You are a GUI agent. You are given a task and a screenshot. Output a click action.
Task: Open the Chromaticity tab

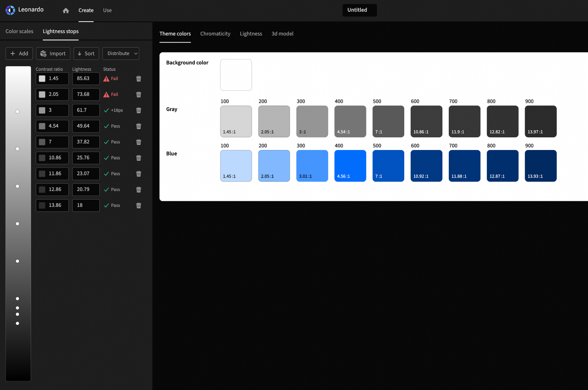coord(215,33)
